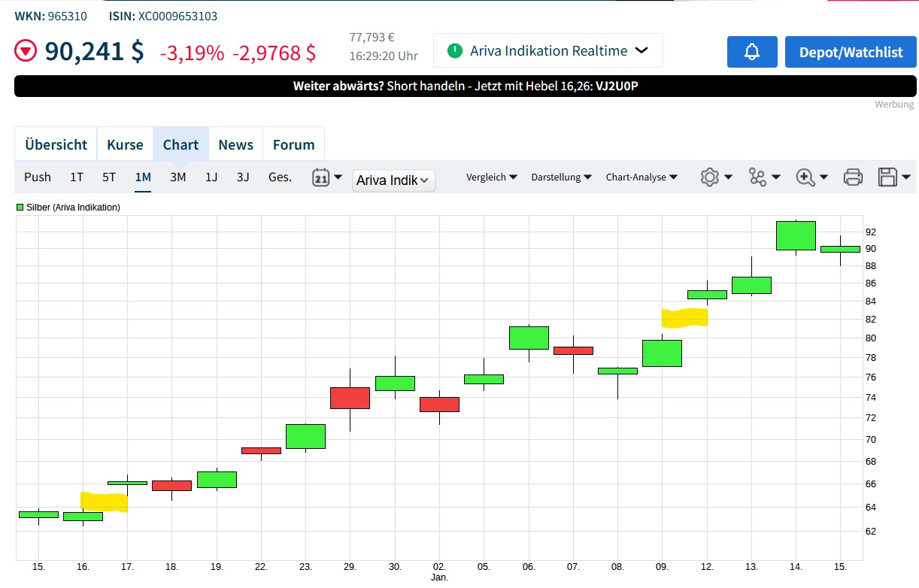Click the Short handeln ad banner

coord(465,86)
